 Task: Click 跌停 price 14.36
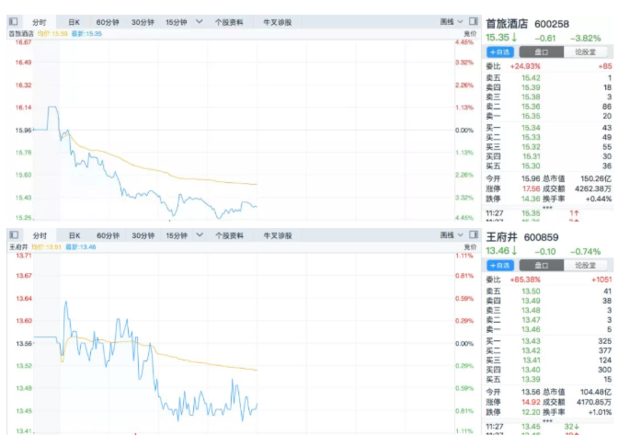coord(531,198)
